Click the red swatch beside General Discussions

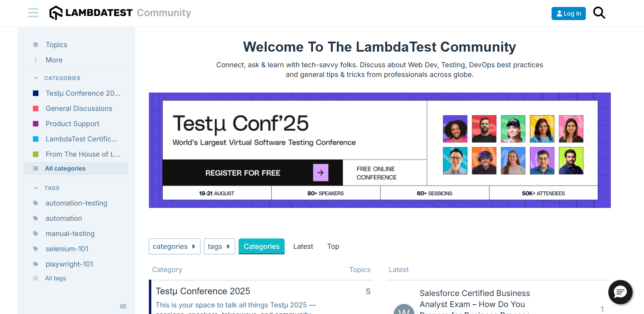pos(36,108)
